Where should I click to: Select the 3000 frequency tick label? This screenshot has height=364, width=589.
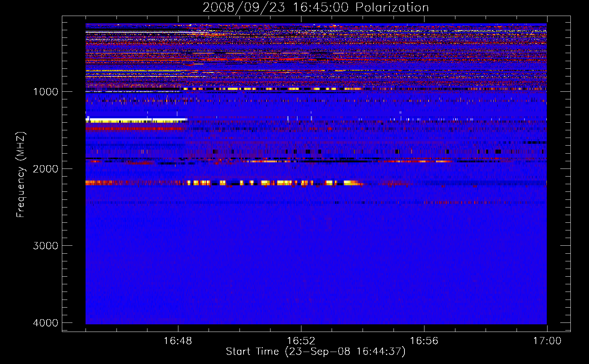pyautogui.click(x=46, y=246)
